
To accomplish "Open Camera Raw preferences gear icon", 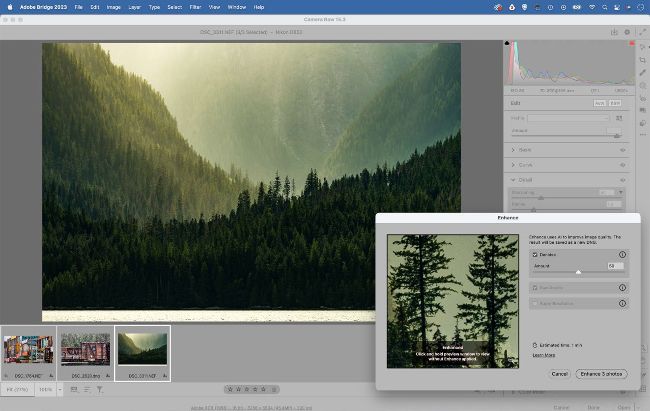I will 627,32.
